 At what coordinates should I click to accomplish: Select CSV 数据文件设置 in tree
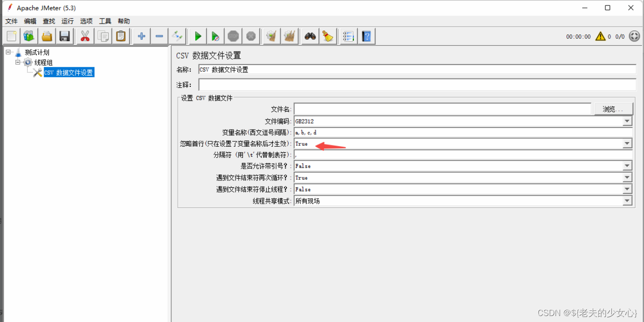coord(69,72)
